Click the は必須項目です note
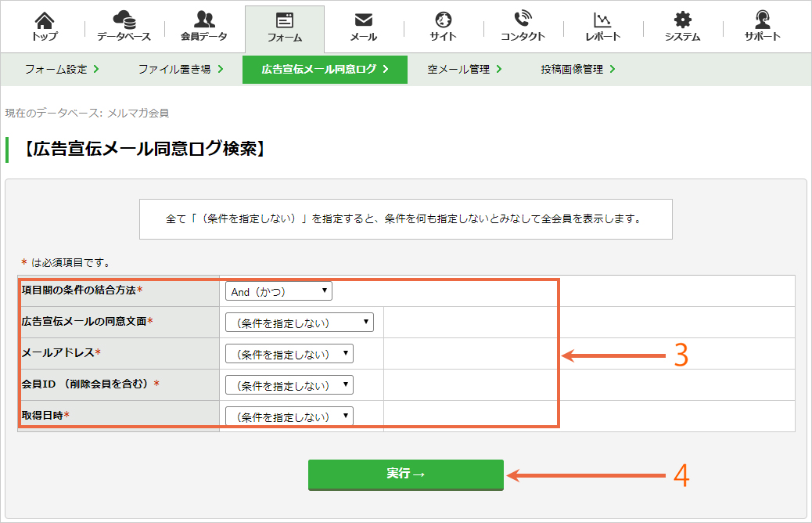 point(66,263)
